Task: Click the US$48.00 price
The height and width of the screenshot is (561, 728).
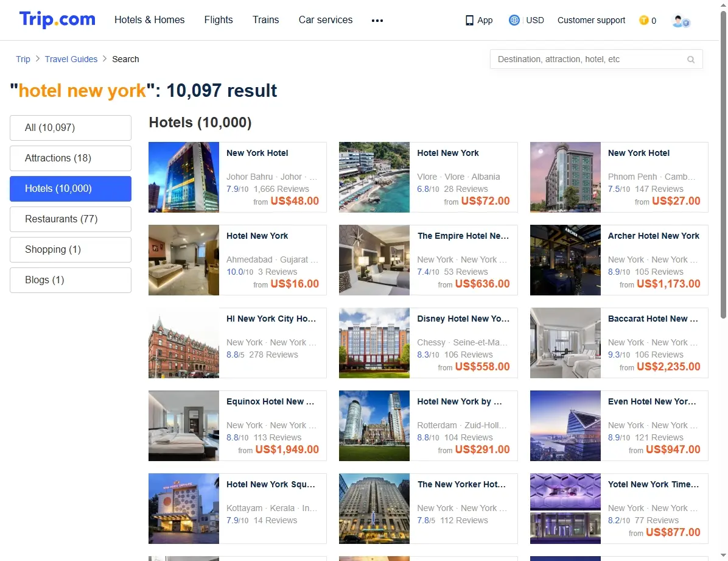Action: 295,201
